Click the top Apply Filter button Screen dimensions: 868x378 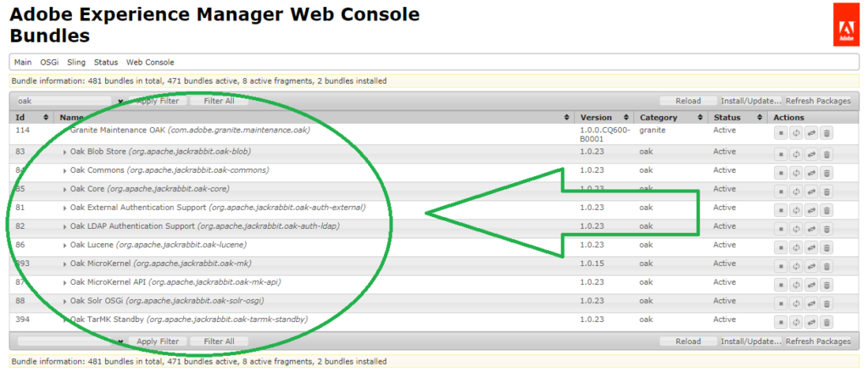[x=158, y=101]
